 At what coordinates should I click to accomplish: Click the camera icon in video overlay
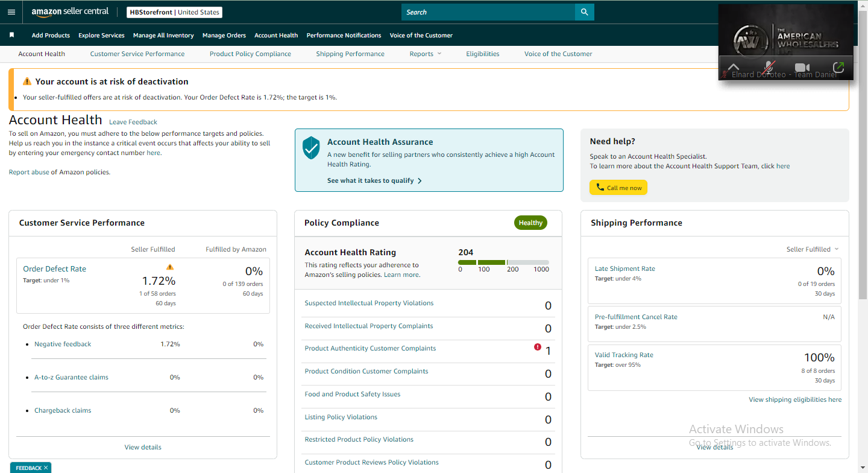(802, 68)
